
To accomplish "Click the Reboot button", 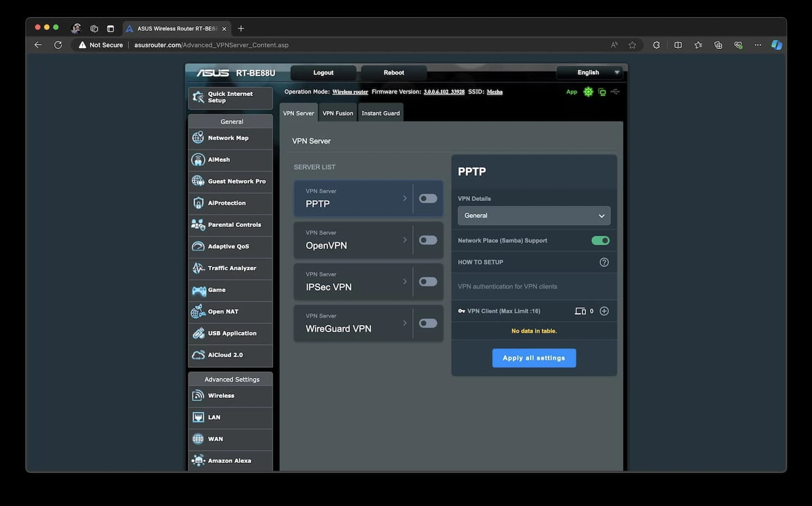I will [x=394, y=73].
